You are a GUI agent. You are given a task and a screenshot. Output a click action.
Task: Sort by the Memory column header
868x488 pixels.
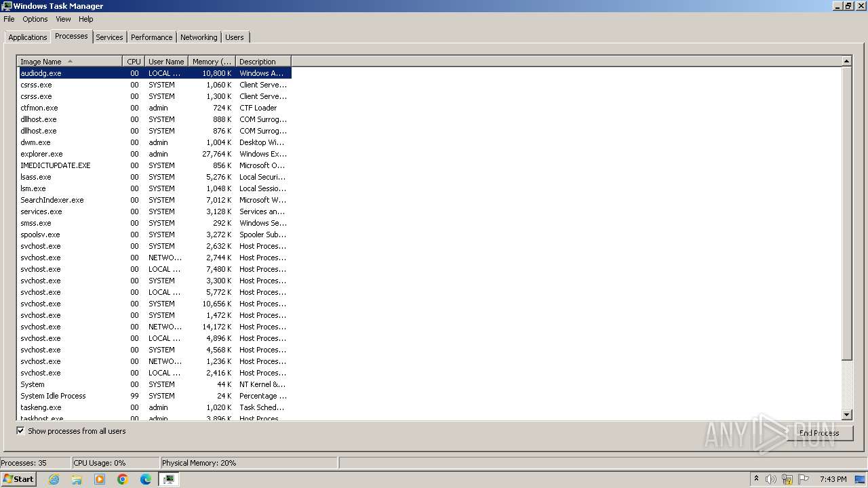[x=212, y=62]
